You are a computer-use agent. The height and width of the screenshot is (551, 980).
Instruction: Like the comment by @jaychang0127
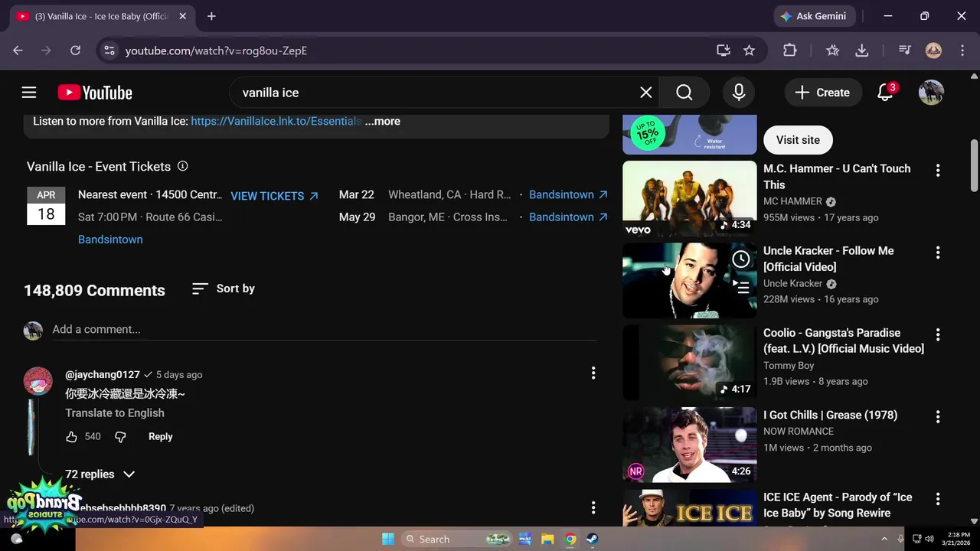71,436
